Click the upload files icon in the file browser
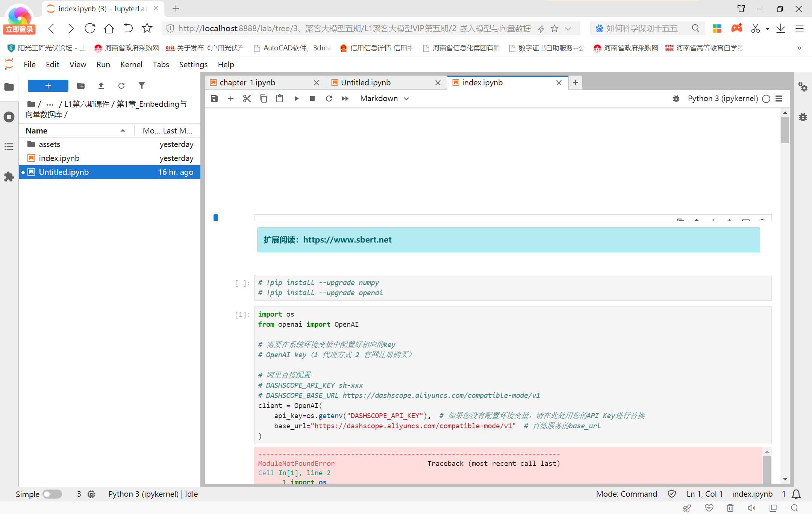 click(x=101, y=86)
